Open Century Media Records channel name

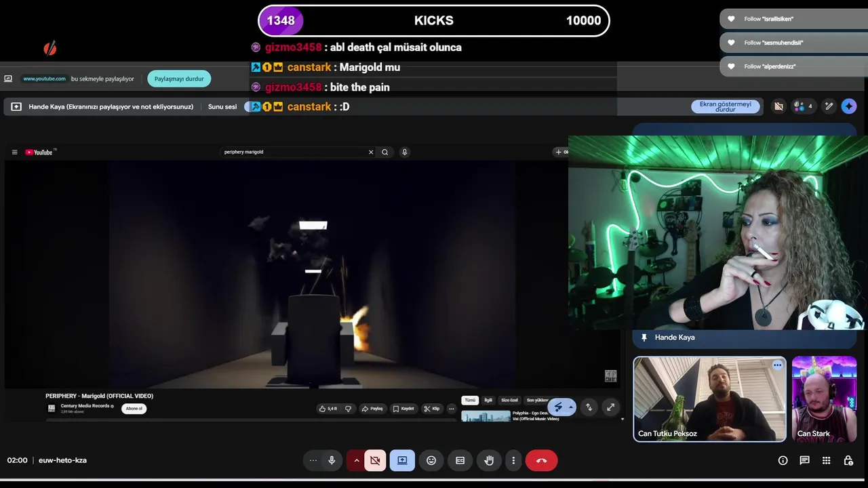click(x=85, y=406)
